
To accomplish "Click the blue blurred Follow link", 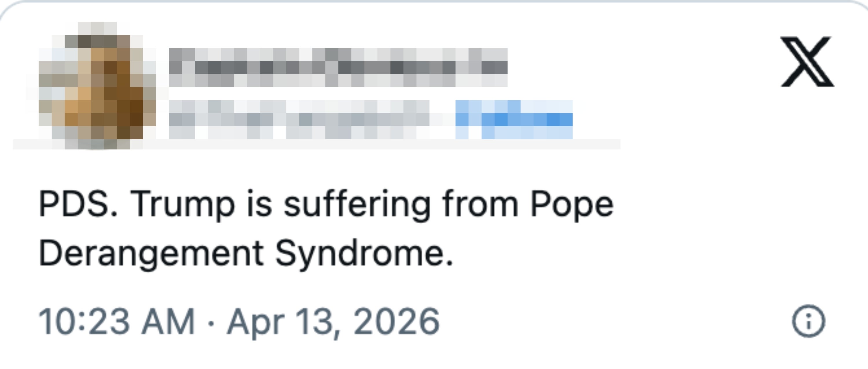I will tap(513, 120).
